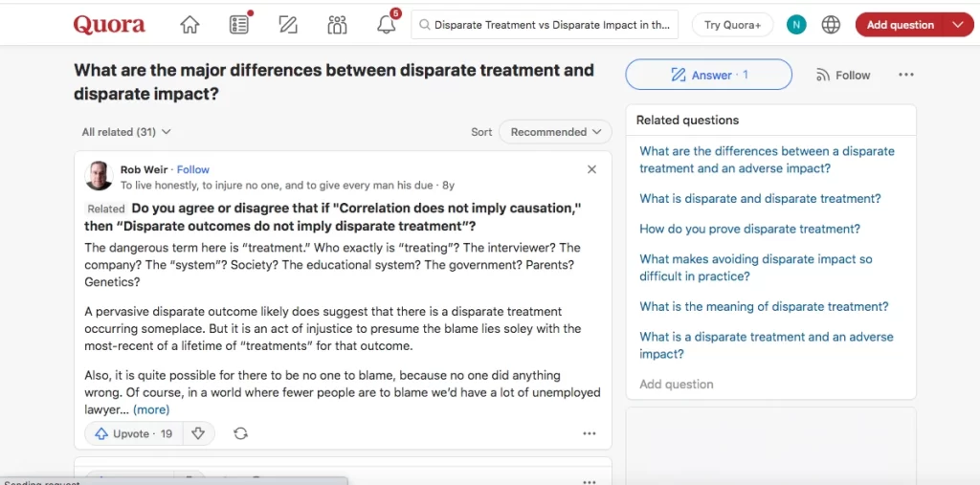Screen dimensions: 980x485
Task: Click the 'Related' tag before question
Action: (105, 209)
